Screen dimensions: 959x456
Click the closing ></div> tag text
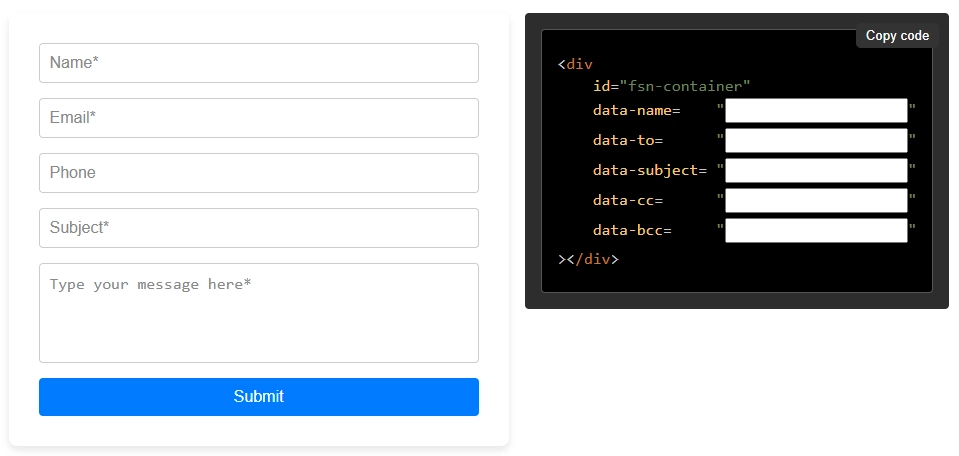click(x=588, y=259)
